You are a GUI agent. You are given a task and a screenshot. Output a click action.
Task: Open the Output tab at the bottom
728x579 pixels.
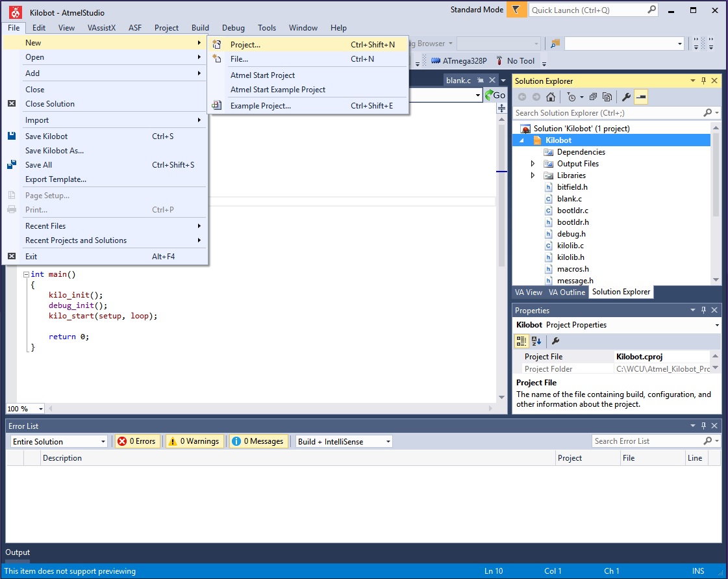(x=18, y=552)
